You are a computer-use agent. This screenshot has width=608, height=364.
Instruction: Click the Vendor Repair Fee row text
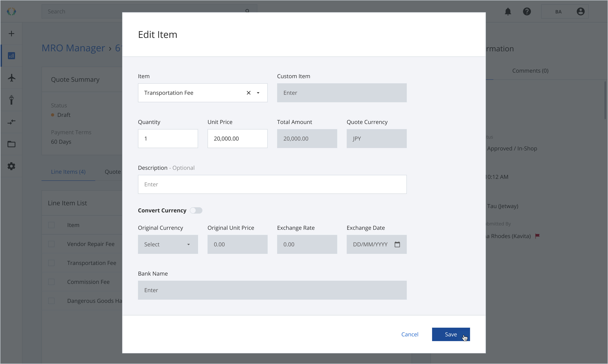pyautogui.click(x=91, y=244)
